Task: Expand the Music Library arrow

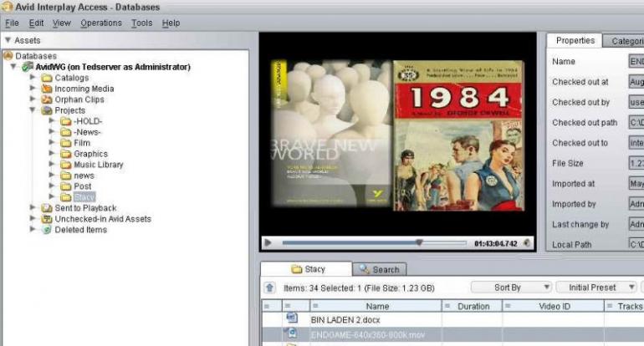Action: (51, 164)
